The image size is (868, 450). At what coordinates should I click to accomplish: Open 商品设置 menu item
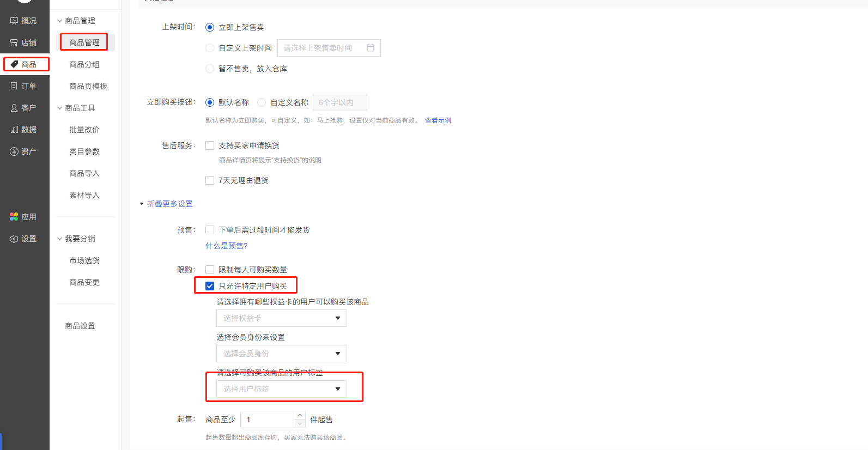click(80, 326)
